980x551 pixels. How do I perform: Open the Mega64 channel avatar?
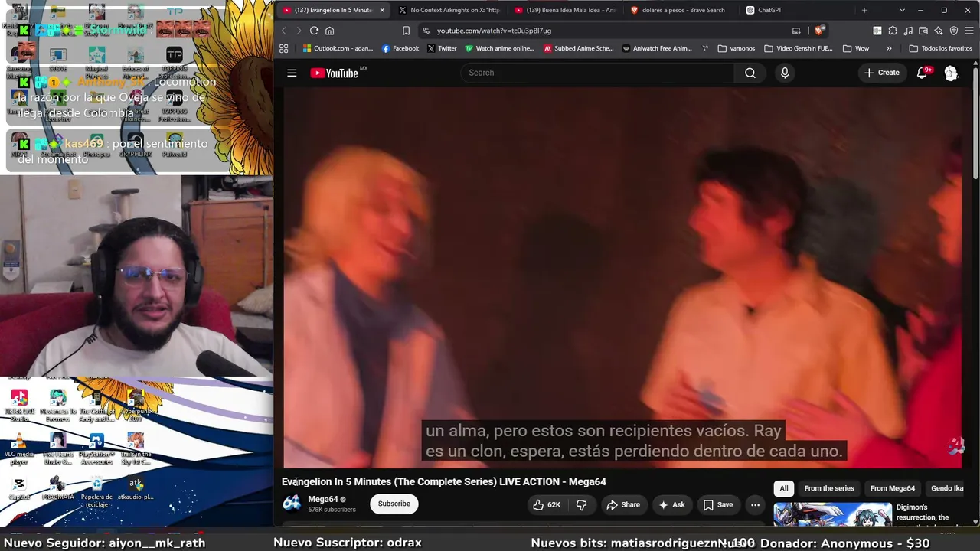(292, 503)
